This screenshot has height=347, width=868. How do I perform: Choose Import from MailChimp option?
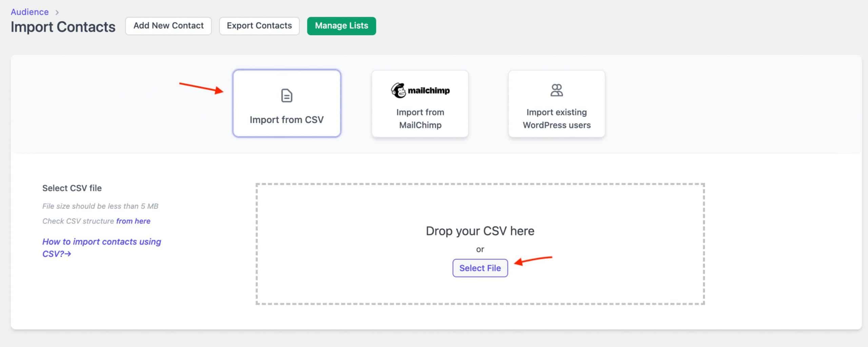point(420,104)
